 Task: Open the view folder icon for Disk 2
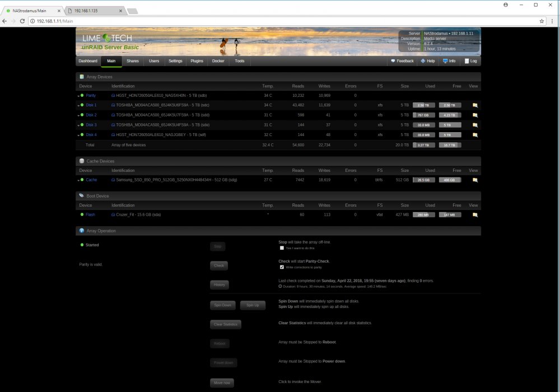coord(475,115)
